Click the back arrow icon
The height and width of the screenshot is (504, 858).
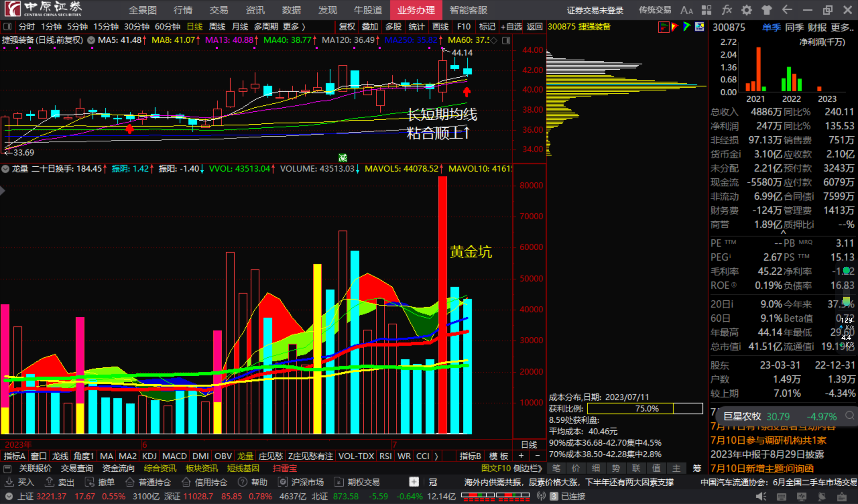click(x=787, y=10)
